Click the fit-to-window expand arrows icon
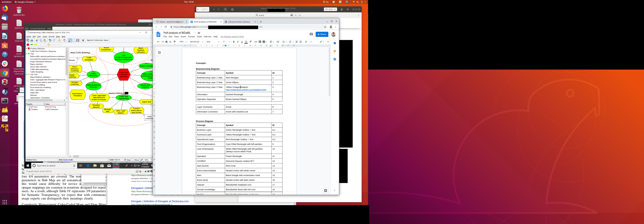The width and height of the screenshot is (644, 224). point(78,40)
